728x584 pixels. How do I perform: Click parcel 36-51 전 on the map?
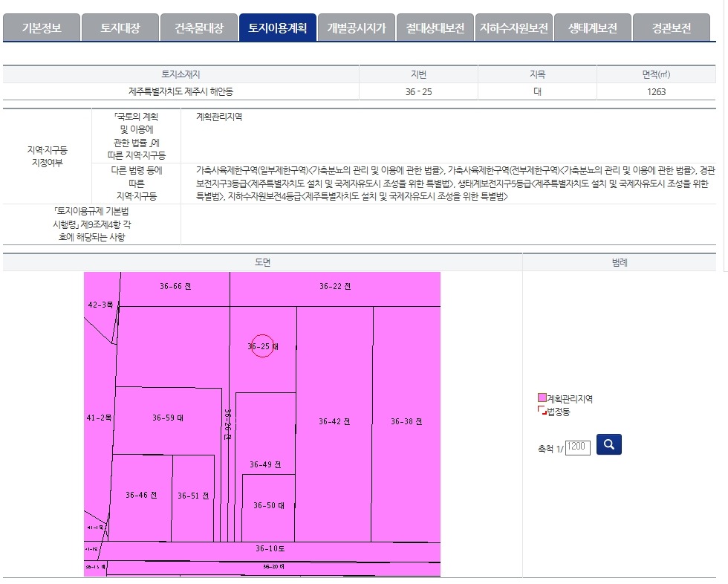(x=193, y=496)
